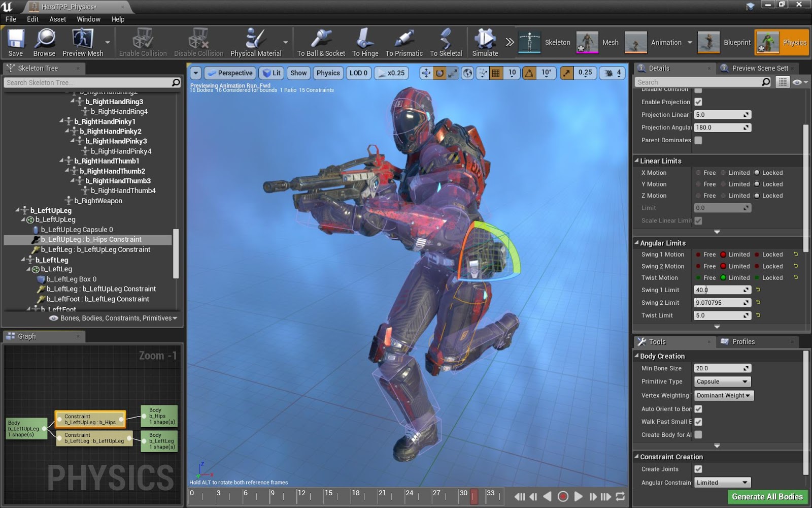Open the Preview Mesh dropdown arrow
Image resolution: width=812 pixels, height=508 pixels.
(108, 43)
